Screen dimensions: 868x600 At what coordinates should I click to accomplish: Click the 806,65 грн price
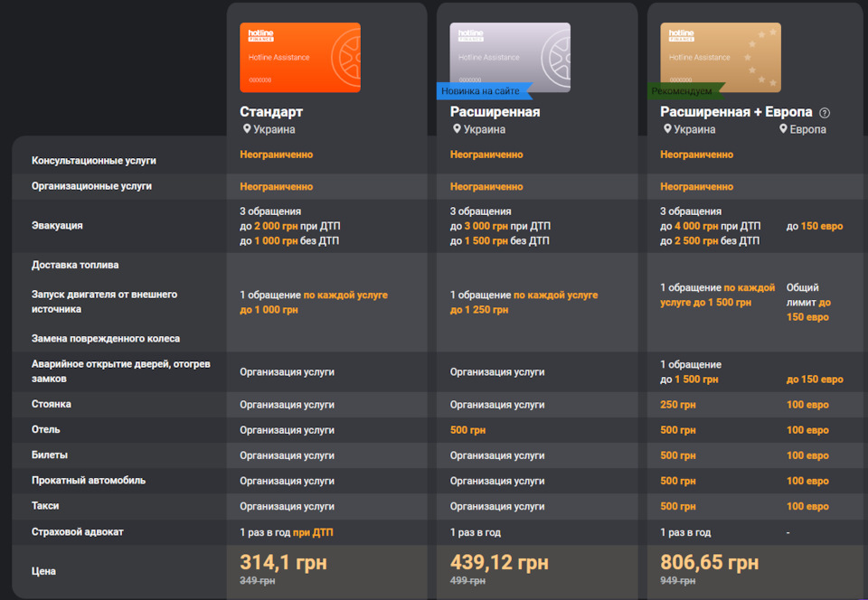coord(710,562)
